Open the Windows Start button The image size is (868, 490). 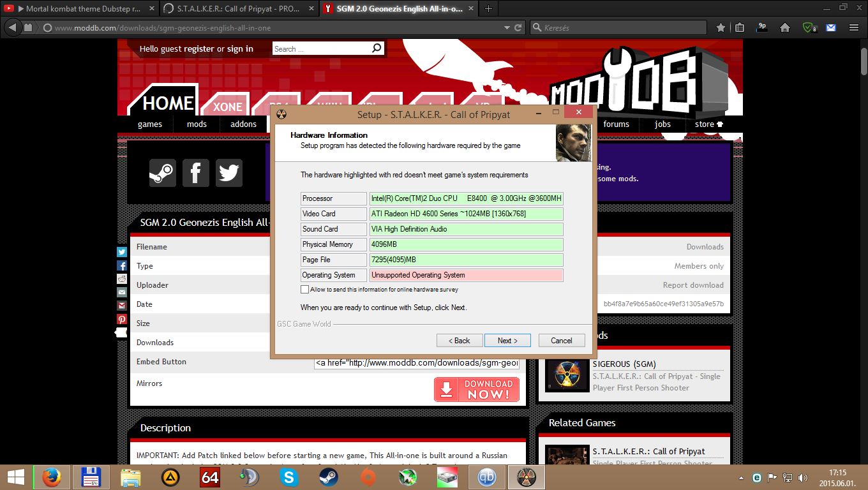click(x=16, y=477)
